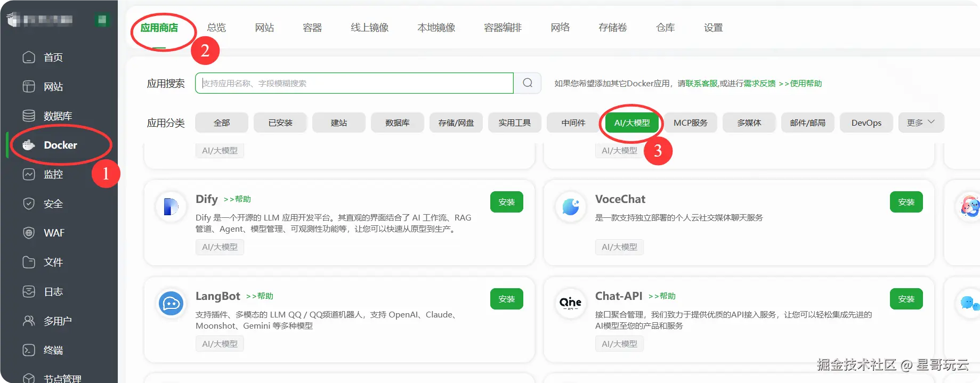Open the 网站 tab in the top bar
Image resolution: width=980 pixels, height=383 pixels.
(x=264, y=28)
